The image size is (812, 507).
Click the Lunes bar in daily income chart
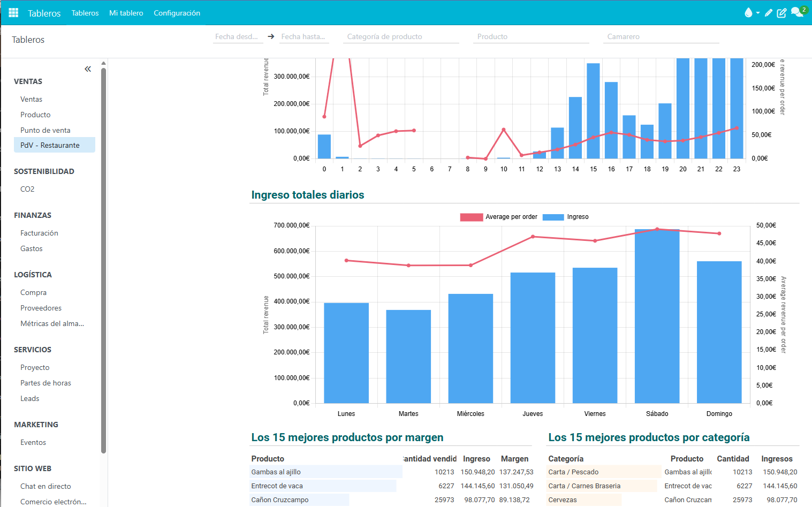[x=346, y=353]
